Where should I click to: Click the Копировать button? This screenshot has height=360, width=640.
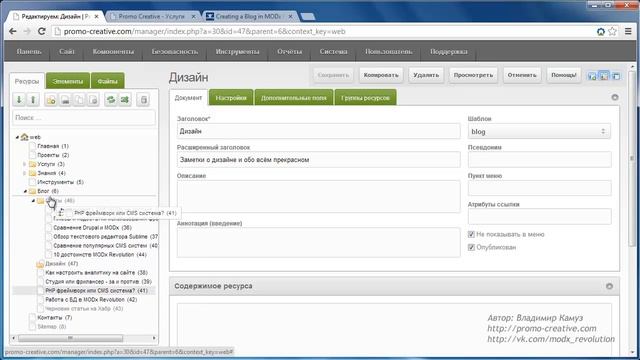(x=381, y=75)
